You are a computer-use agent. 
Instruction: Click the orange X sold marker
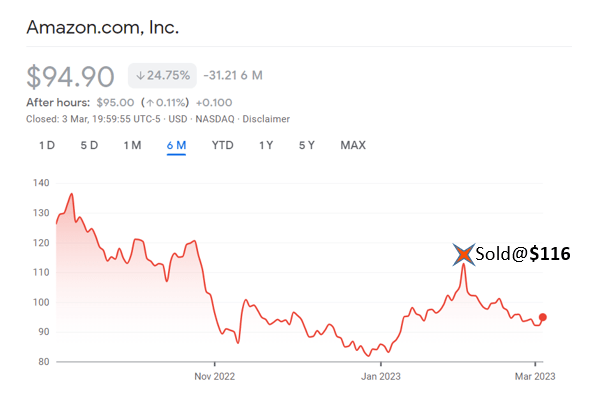pos(462,254)
